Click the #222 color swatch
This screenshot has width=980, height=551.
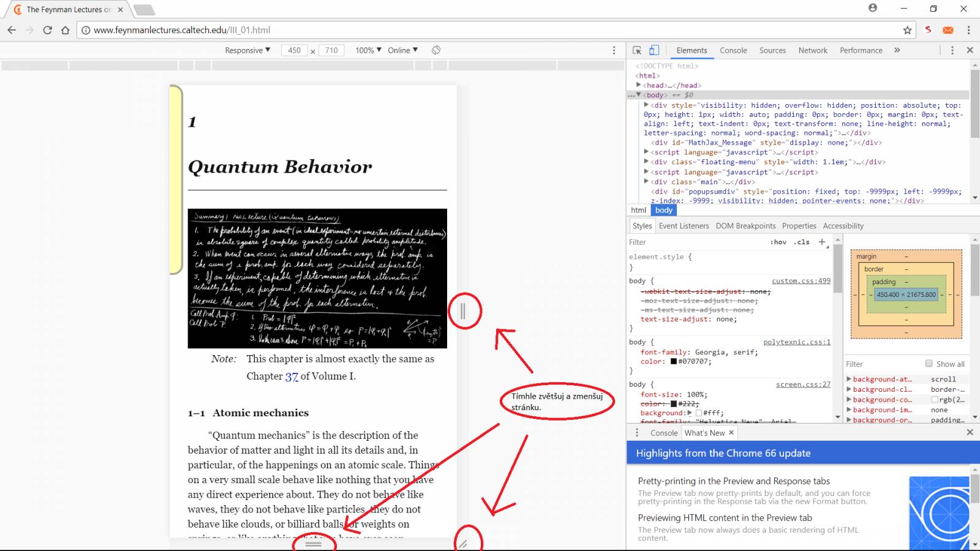pyautogui.click(x=674, y=404)
